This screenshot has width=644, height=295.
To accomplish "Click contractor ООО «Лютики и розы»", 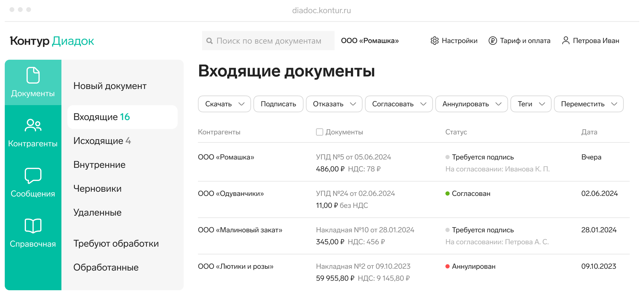I will (x=236, y=266).
